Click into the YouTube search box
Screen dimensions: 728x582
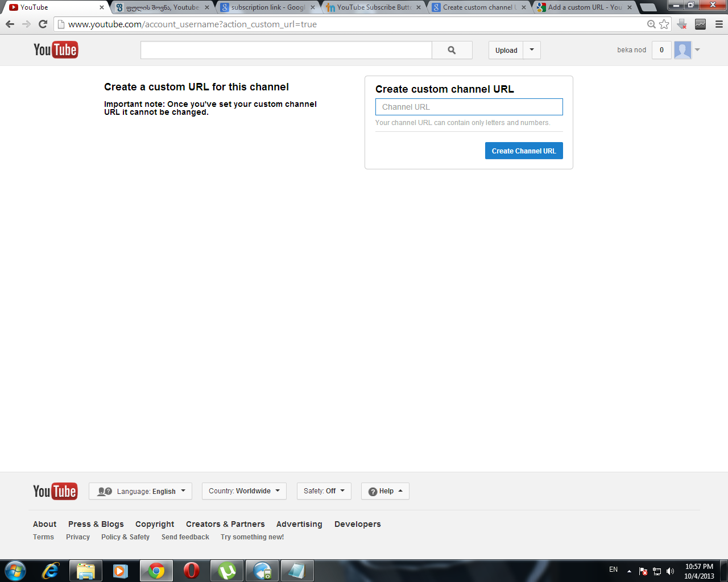pyautogui.click(x=286, y=50)
